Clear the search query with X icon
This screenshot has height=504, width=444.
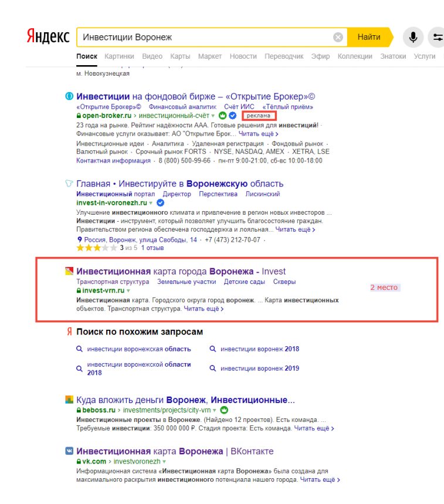point(338,38)
